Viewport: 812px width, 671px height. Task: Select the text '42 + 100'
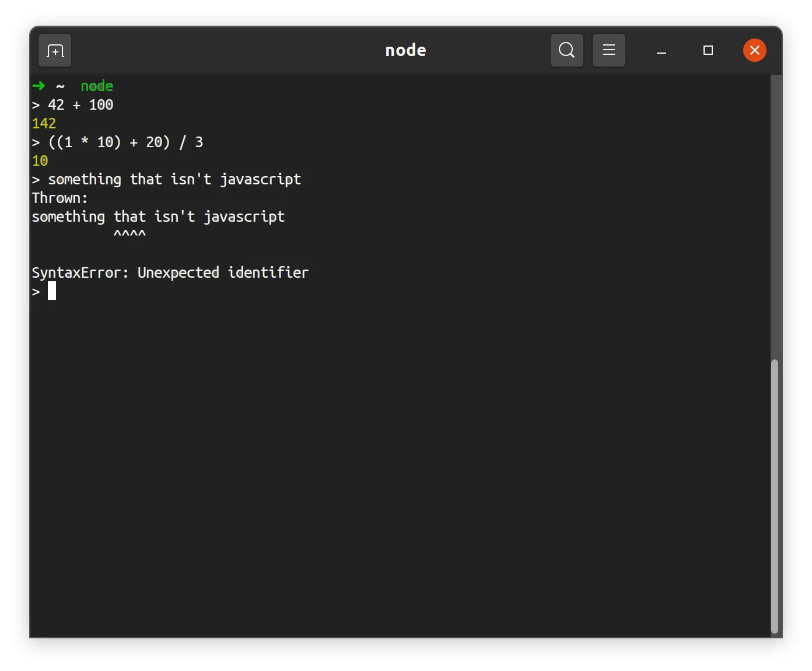80,104
